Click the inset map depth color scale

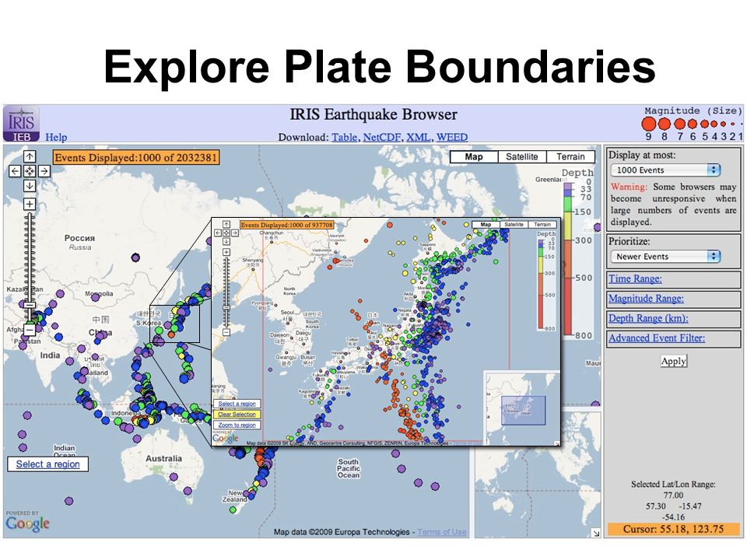pos(542,285)
